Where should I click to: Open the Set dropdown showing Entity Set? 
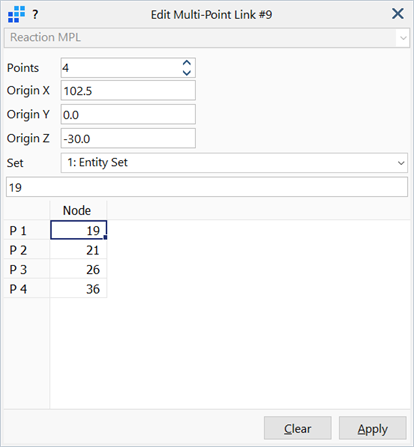pos(234,163)
